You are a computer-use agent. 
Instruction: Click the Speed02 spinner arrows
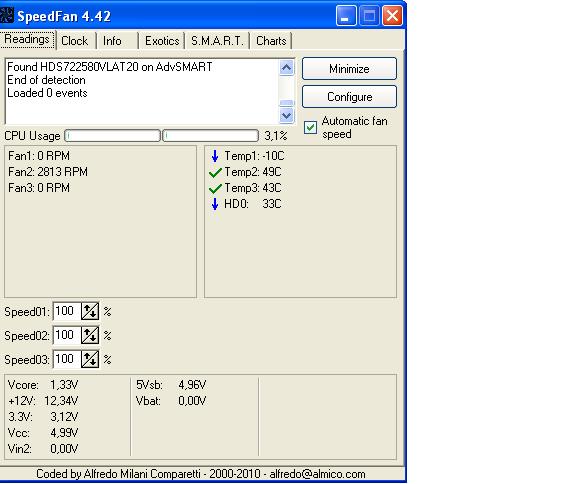(x=90, y=335)
